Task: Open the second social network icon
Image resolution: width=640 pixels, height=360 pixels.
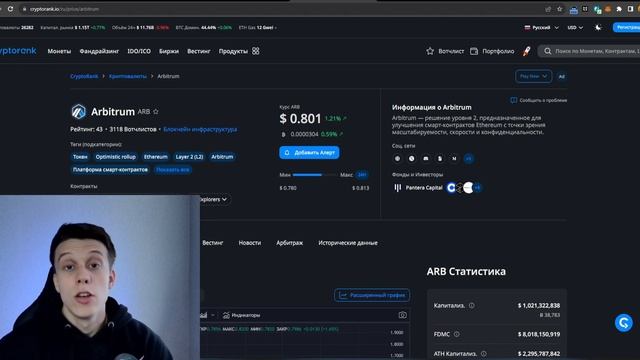Action: (411, 158)
